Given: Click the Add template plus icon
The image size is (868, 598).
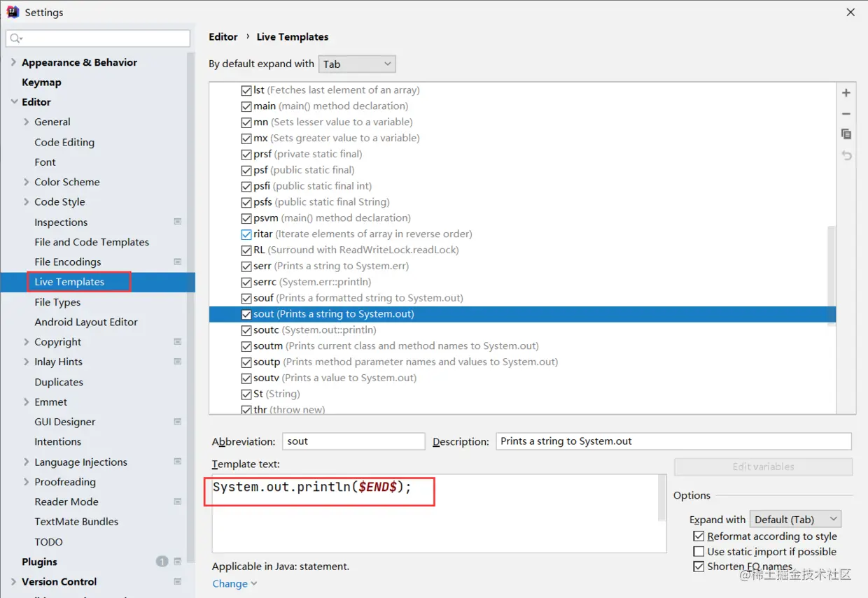Looking at the screenshot, I should coord(846,93).
